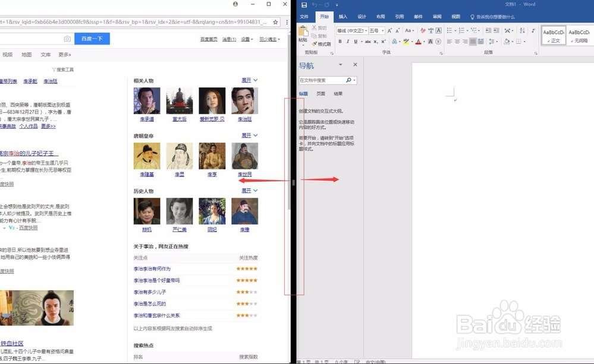
Task: Open the phonetic guide (wén) tool
Action: pyautogui.click(x=430, y=31)
